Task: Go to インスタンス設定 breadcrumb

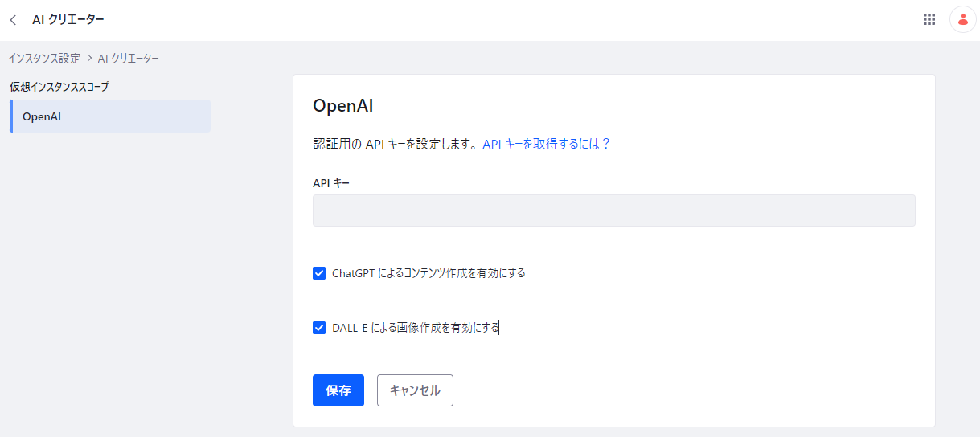Action: (x=44, y=59)
